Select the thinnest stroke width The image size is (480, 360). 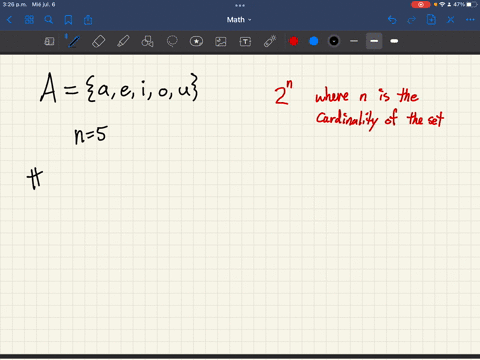(354, 41)
